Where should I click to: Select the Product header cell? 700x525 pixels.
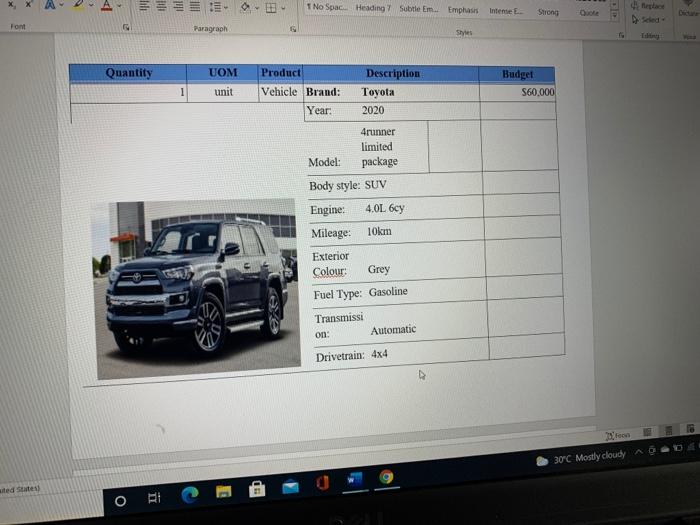[280, 73]
